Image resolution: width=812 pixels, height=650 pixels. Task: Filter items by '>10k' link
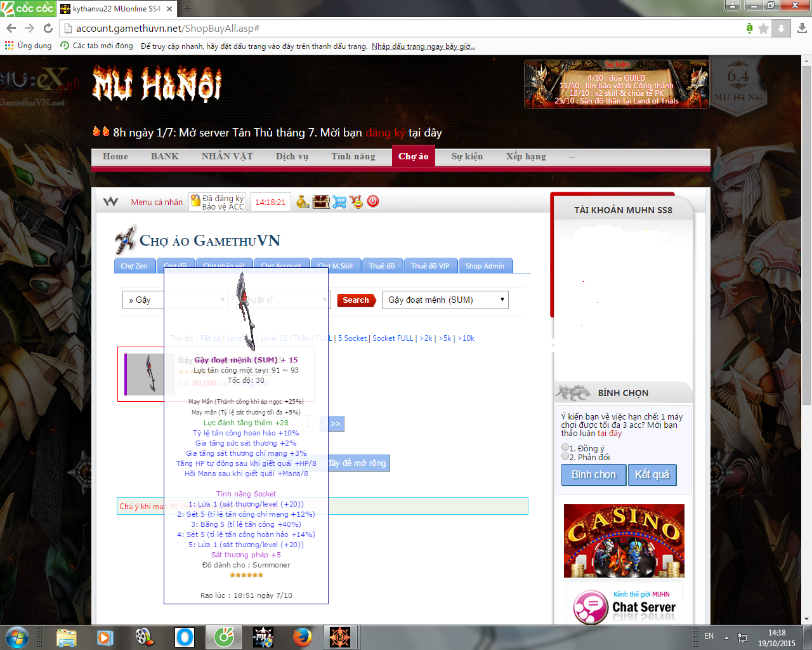tap(466, 338)
